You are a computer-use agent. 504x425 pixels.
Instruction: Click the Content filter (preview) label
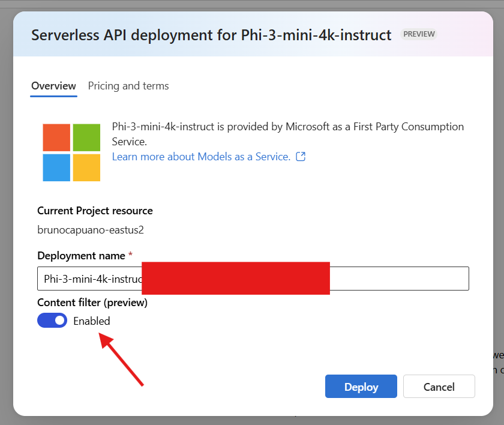[92, 303]
